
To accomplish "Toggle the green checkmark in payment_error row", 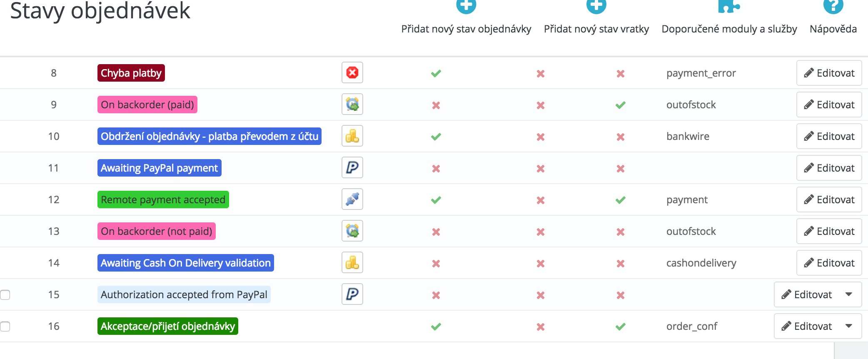I will coord(436,74).
